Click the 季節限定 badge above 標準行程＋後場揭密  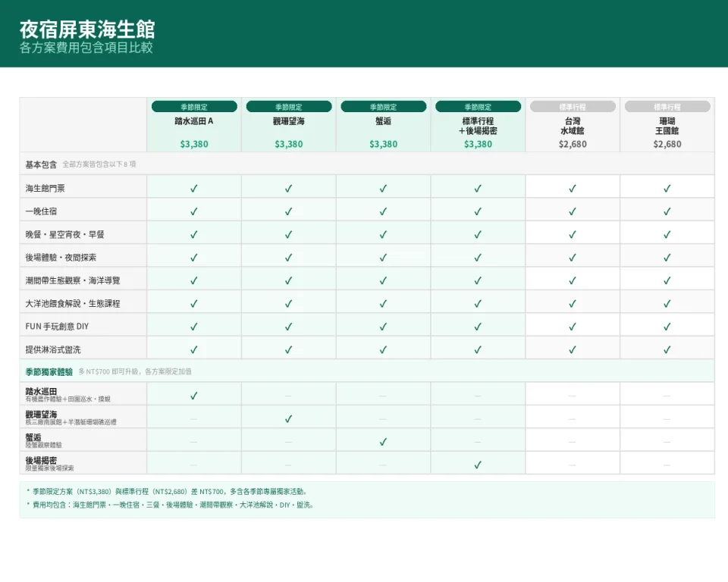479,107
